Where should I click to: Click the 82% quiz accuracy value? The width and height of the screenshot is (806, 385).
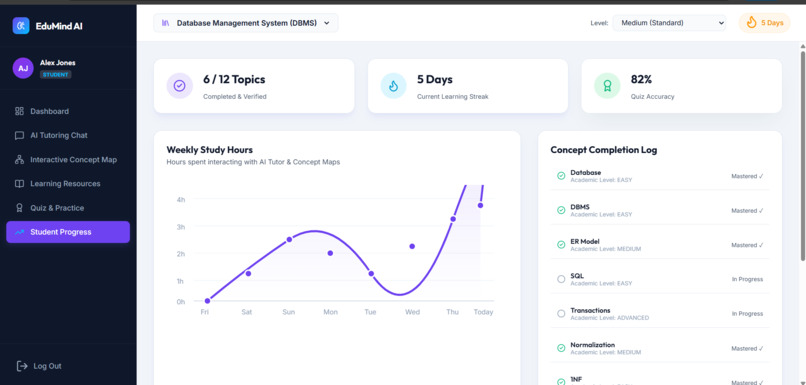tap(641, 79)
